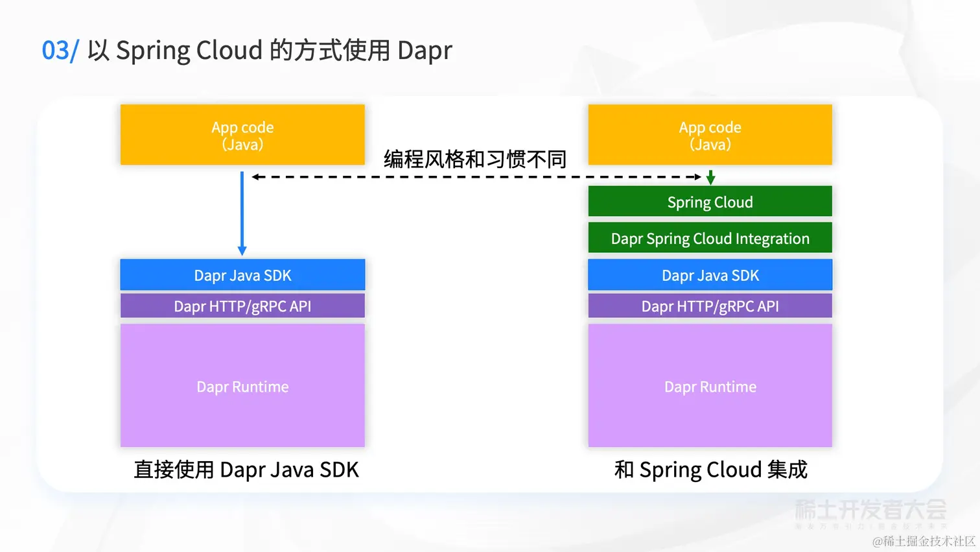This screenshot has height=552, width=980.
Task: Click the caption '直接使用 Dapr Java SDK'
Action: (246, 470)
